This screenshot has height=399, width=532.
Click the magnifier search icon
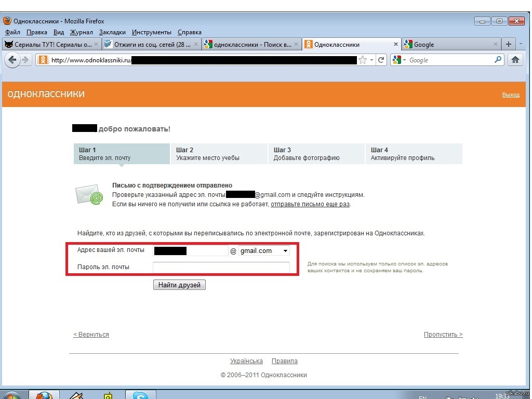tap(498, 60)
